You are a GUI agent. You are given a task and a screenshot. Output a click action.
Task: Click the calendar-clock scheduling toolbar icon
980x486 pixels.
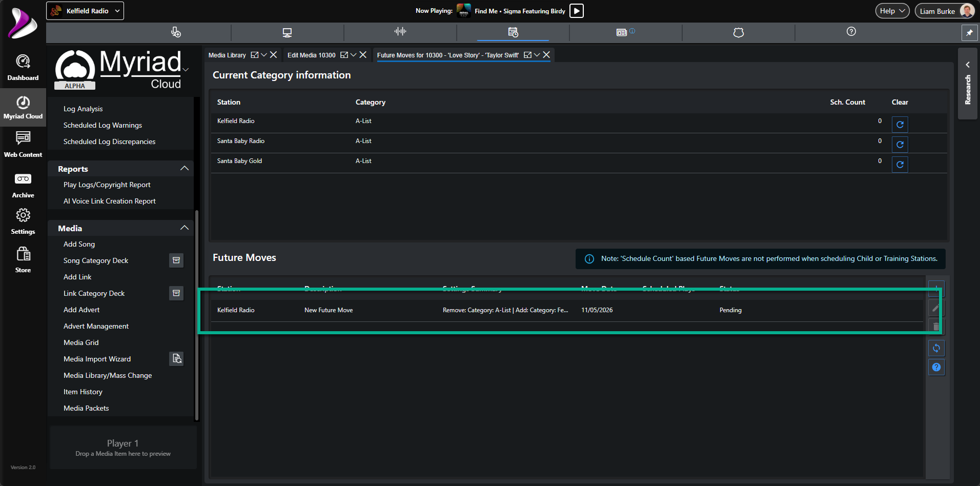coord(513,32)
